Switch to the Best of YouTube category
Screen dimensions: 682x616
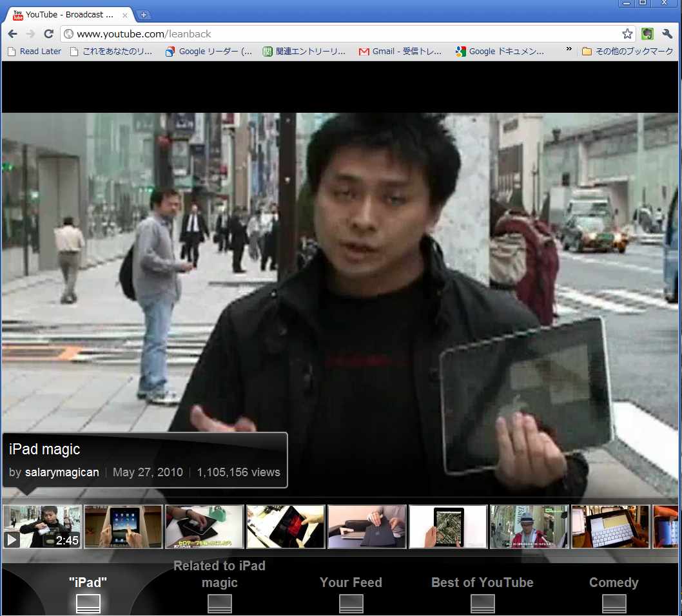482,593
